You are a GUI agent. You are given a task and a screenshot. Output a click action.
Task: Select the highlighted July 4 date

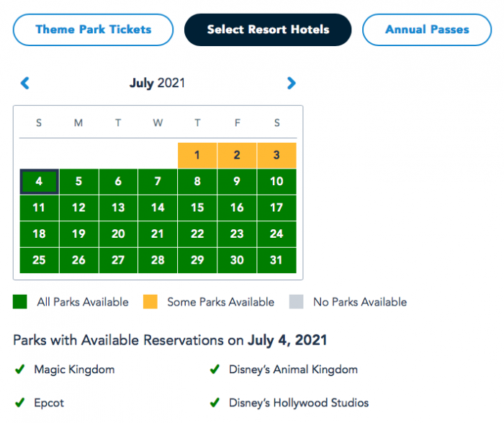pyautogui.click(x=39, y=182)
